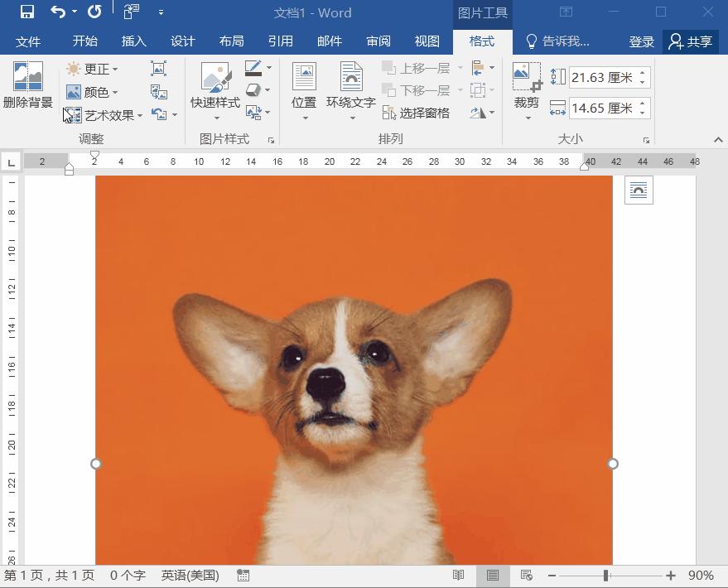Click the layout options icon beside picture
This screenshot has width=728, height=588.
click(639, 190)
